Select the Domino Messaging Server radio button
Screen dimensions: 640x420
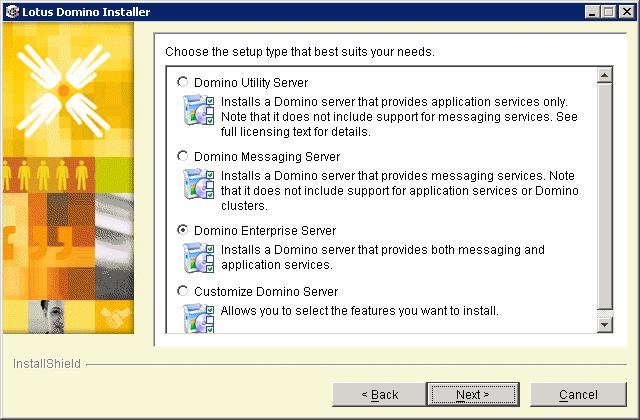[x=182, y=156]
